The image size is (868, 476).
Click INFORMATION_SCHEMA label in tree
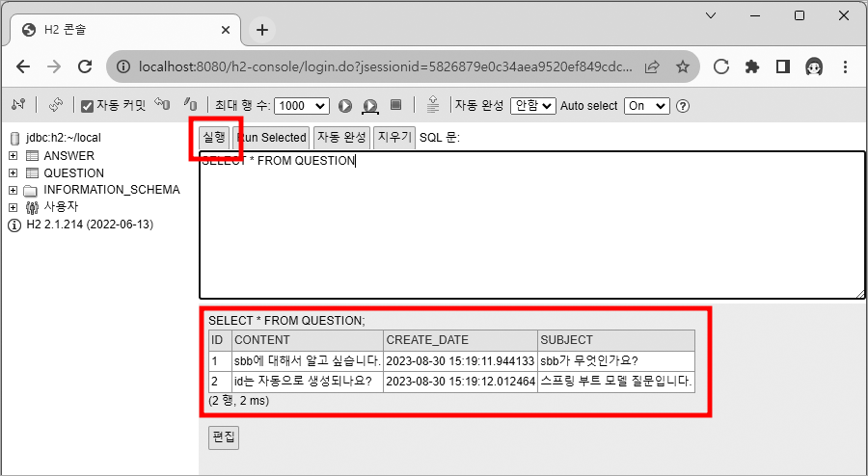[112, 190]
